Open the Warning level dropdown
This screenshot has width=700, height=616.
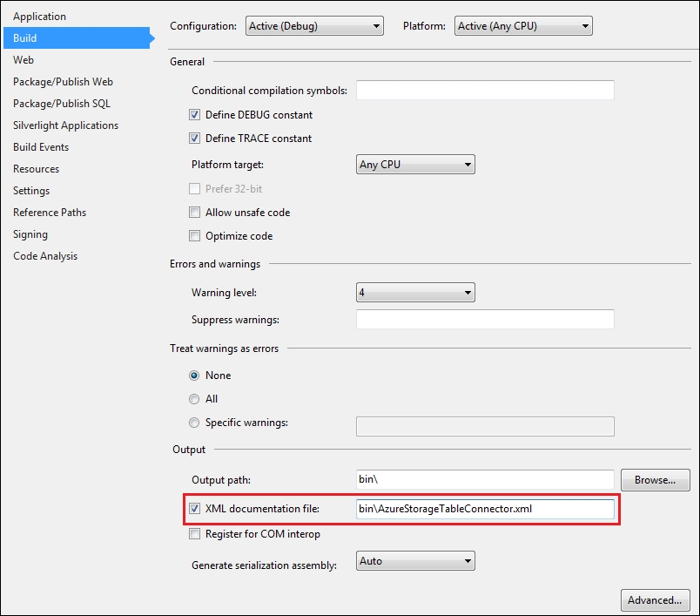point(415,293)
